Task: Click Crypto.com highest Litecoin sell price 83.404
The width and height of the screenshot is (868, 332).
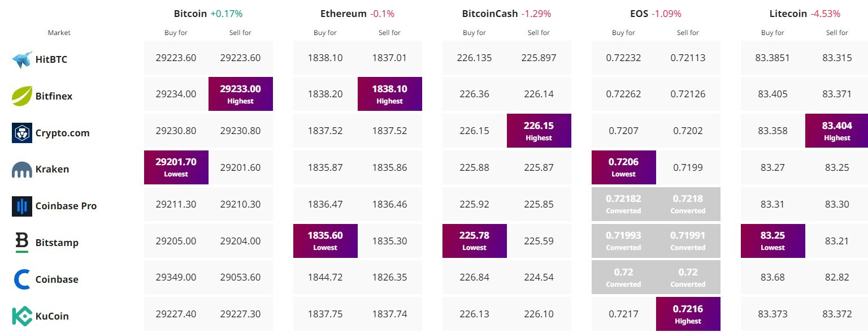Action: point(837,131)
